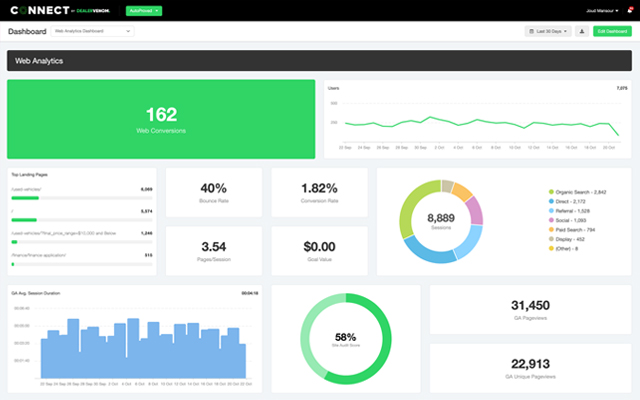The width and height of the screenshot is (640, 400).
Task: Click the Organic Search green legend dot
Action: pyautogui.click(x=551, y=192)
